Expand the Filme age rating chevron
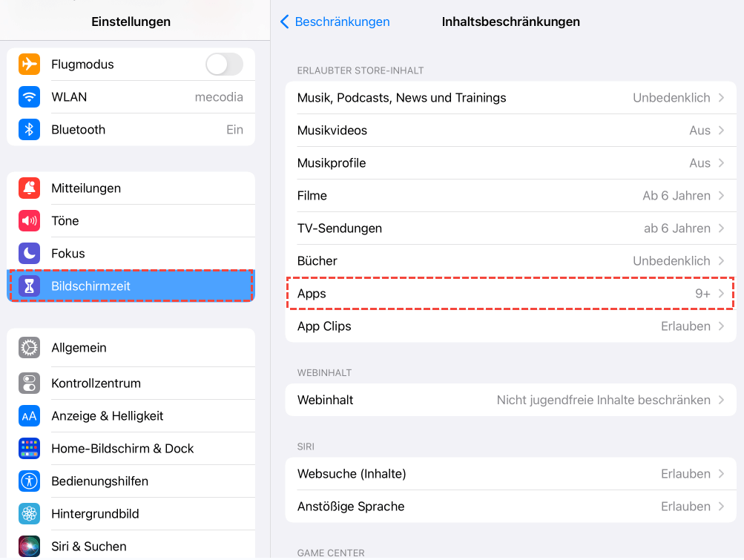This screenshot has height=560, width=744. click(x=721, y=196)
